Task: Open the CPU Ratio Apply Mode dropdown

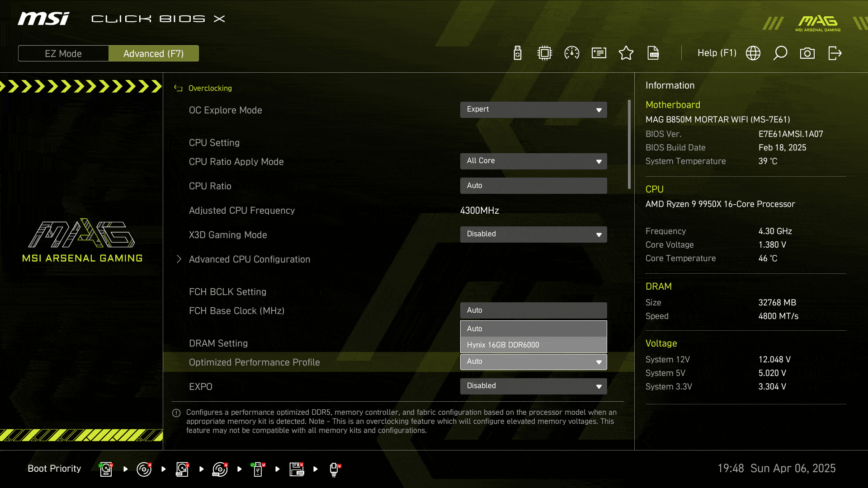Action: coord(533,161)
